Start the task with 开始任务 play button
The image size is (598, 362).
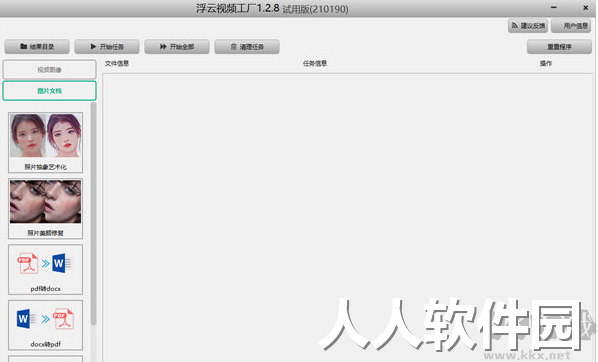[x=107, y=47]
